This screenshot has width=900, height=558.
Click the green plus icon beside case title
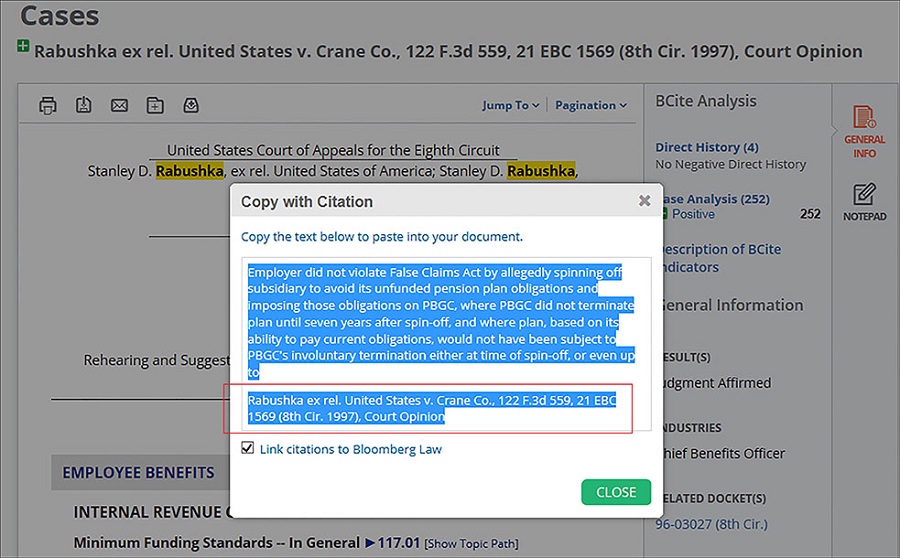(23, 46)
